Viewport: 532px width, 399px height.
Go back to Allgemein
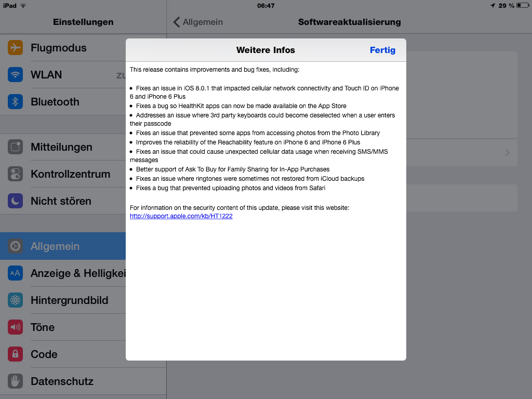click(x=198, y=22)
